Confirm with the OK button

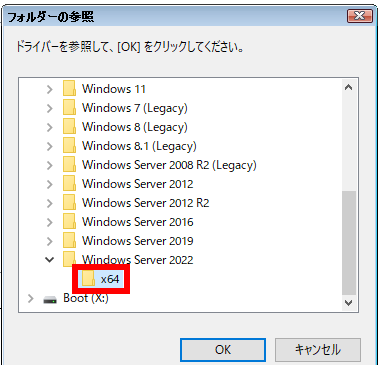223,350
